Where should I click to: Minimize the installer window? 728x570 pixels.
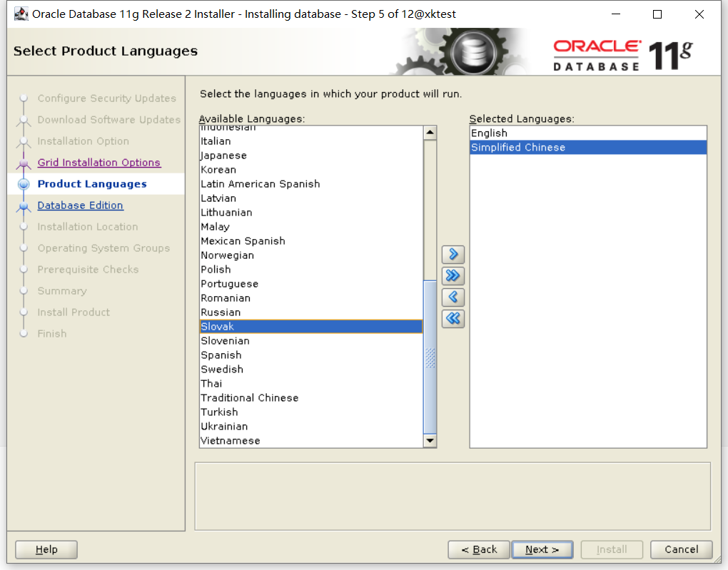tap(616, 14)
